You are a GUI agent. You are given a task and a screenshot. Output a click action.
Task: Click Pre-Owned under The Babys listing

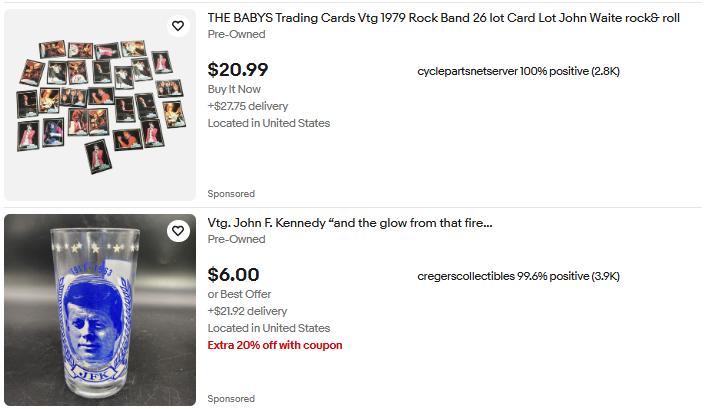point(237,34)
